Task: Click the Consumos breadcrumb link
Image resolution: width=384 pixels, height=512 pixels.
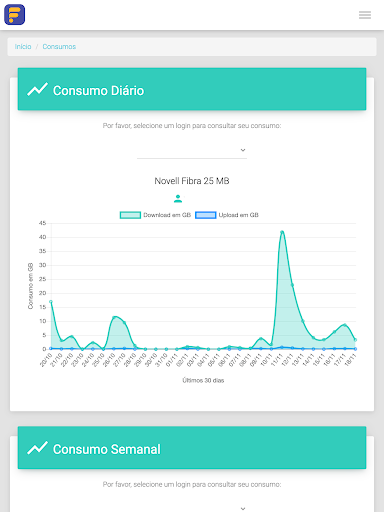Action: (x=59, y=47)
